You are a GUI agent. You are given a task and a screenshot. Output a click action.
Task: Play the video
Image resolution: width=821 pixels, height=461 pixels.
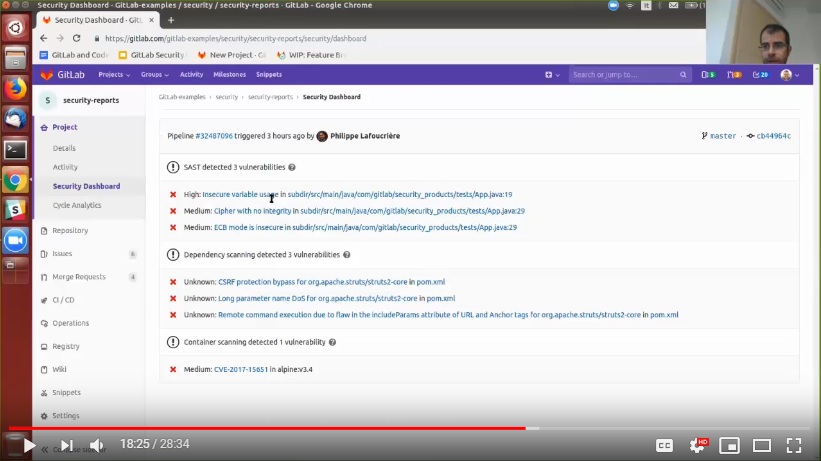pyautogui.click(x=29, y=446)
